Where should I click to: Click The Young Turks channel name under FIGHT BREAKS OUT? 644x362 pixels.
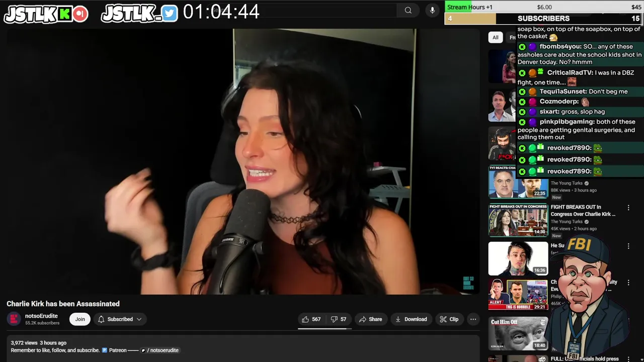(x=567, y=222)
